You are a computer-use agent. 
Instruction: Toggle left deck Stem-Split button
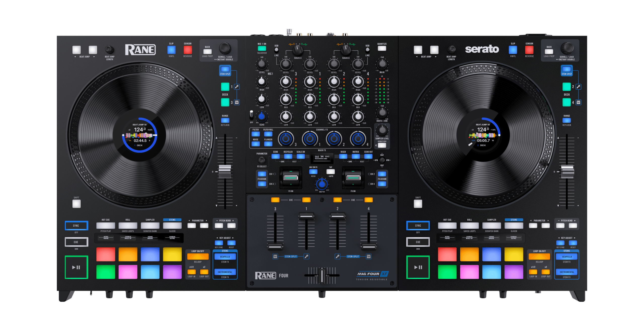click(x=225, y=69)
